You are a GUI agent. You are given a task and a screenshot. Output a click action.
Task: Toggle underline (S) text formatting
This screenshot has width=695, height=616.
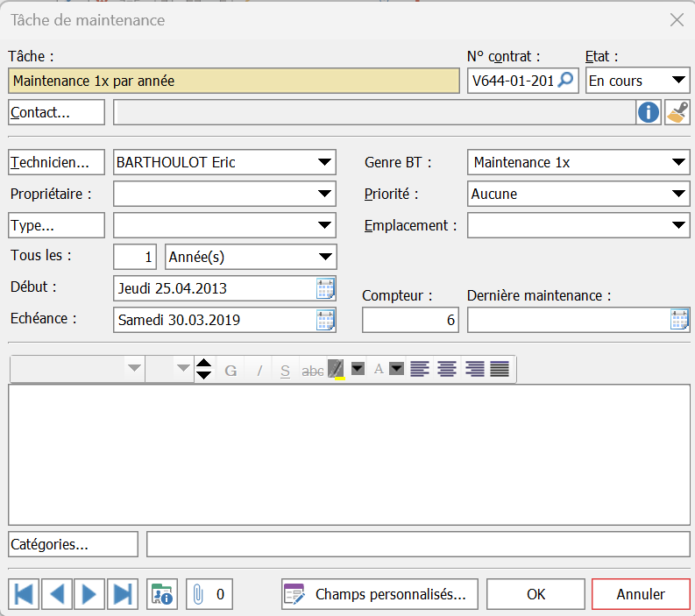[x=285, y=370]
